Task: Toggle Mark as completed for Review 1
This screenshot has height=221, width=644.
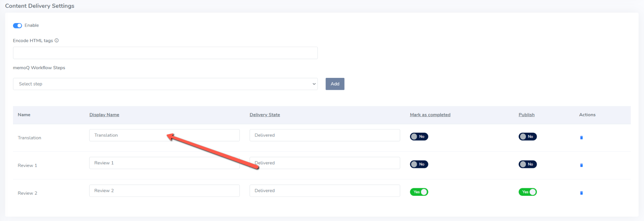Action: click(x=419, y=164)
